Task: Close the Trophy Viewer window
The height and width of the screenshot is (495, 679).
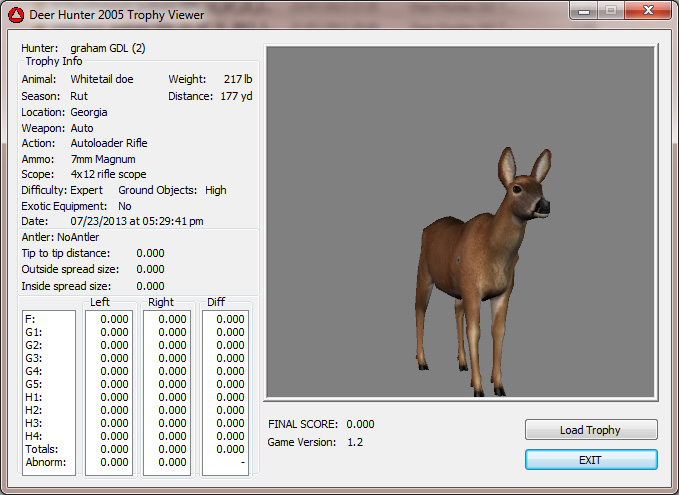Action: [x=648, y=11]
